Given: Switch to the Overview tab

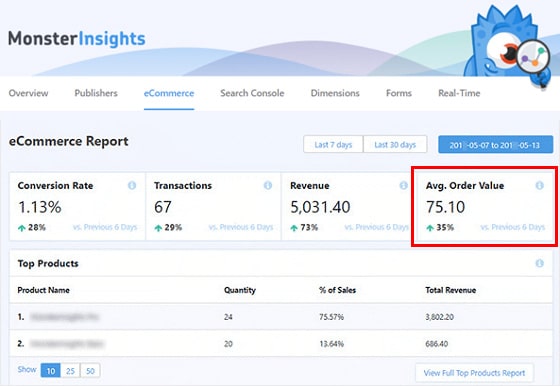Looking at the screenshot, I should [x=28, y=93].
